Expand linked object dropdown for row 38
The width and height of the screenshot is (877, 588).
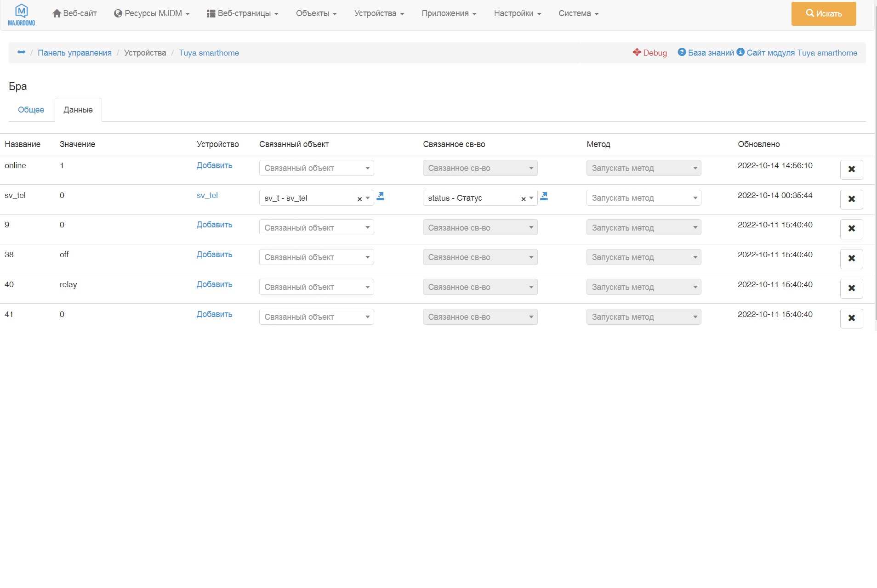pos(316,257)
